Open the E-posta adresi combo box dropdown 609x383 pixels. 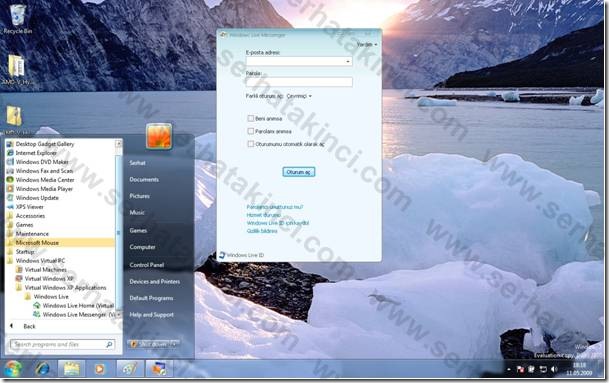348,61
